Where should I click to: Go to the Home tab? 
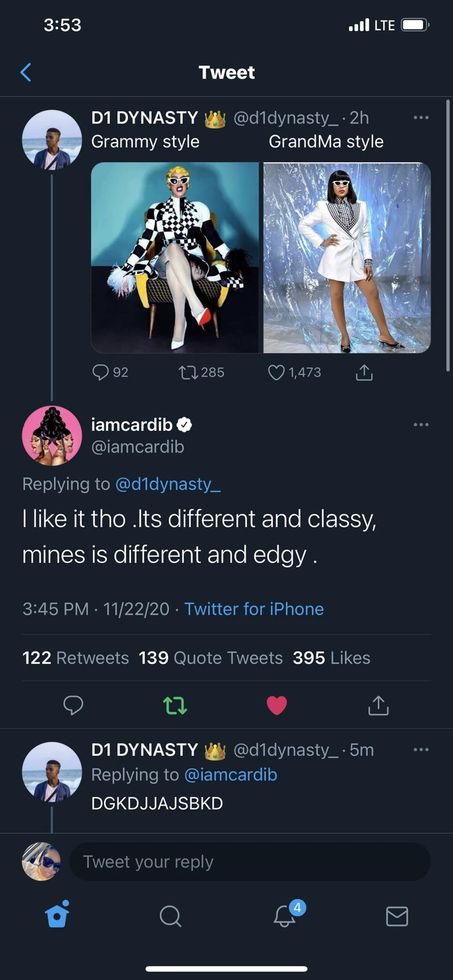(57, 915)
